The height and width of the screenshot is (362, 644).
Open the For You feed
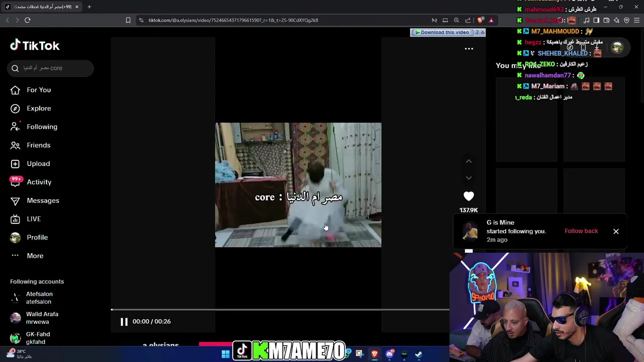click(x=31, y=90)
